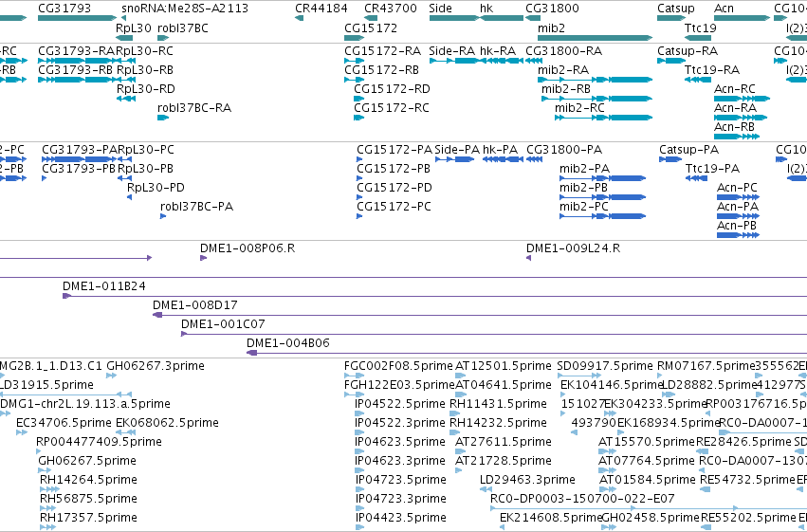Select EST RH14264.5prime

click(x=88, y=480)
